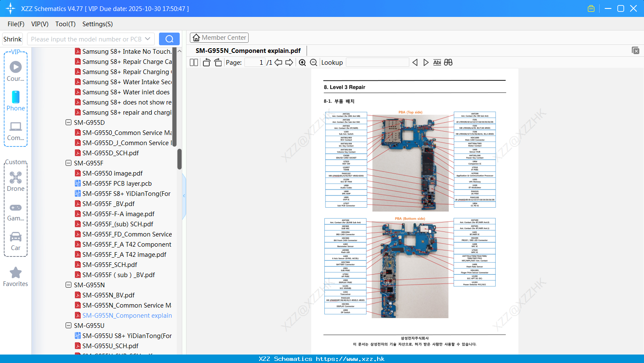
Task: Rotate page clockwise
Action: [218, 62]
